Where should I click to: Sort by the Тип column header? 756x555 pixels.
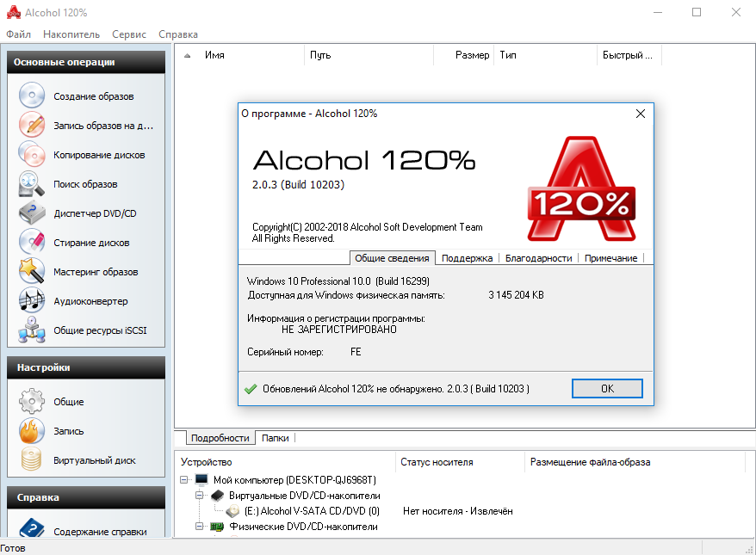545,55
